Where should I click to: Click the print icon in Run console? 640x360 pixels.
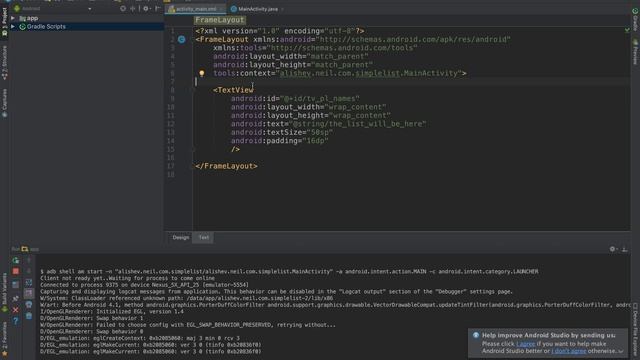click(x=29, y=304)
